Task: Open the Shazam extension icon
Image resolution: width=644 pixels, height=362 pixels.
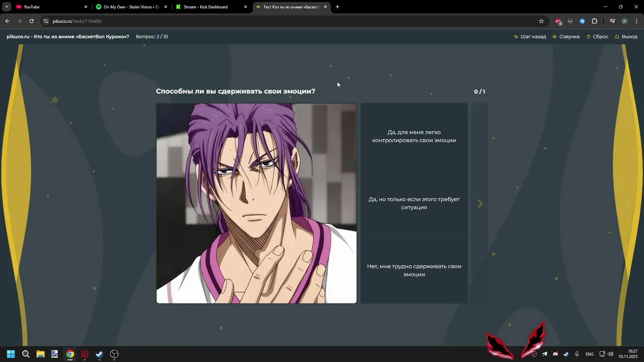Action: (582, 21)
